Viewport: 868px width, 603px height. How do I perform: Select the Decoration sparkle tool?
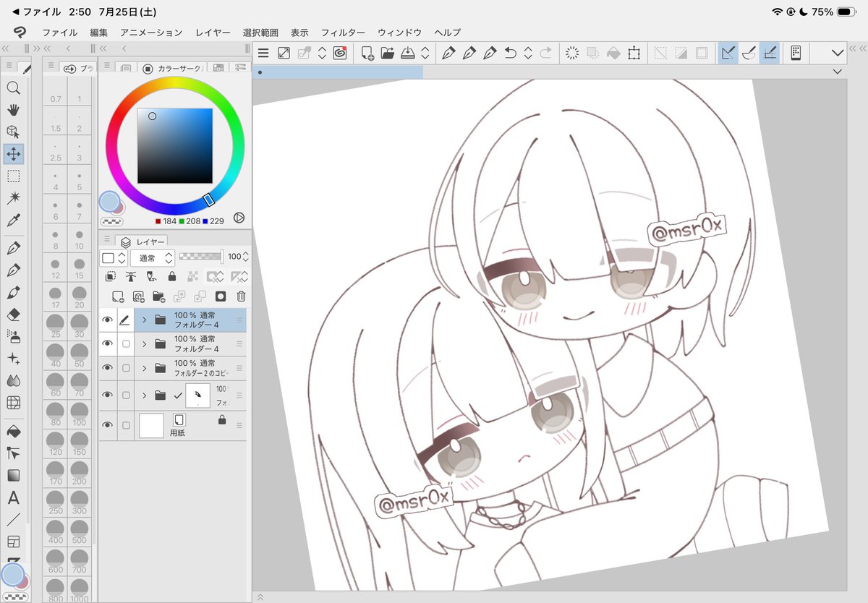click(x=13, y=359)
